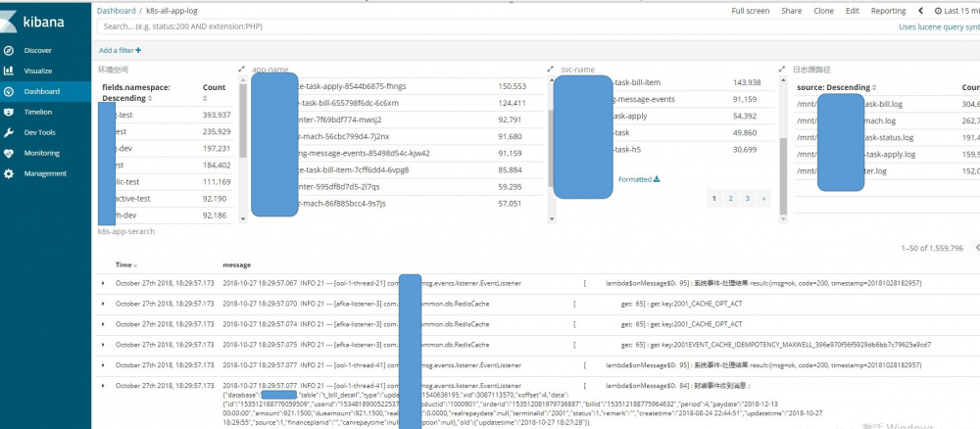Open the clock time picker icon
This screenshot has width=980, height=429.
point(938,11)
